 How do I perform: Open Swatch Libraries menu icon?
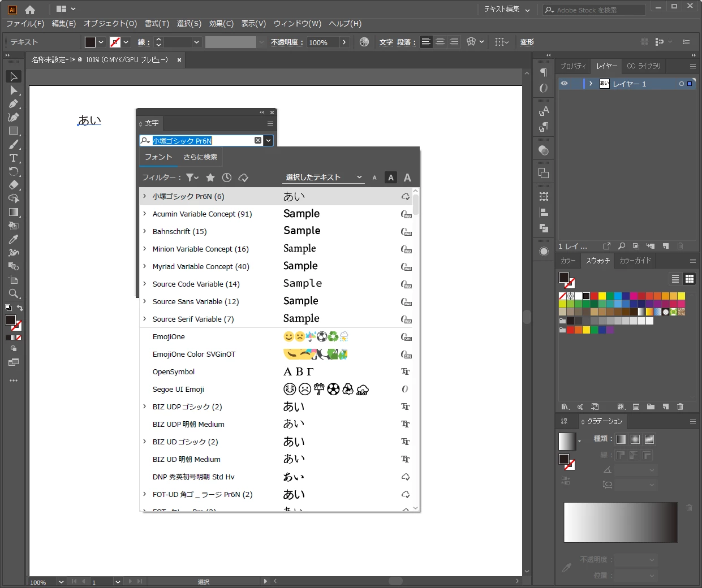(565, 407)
